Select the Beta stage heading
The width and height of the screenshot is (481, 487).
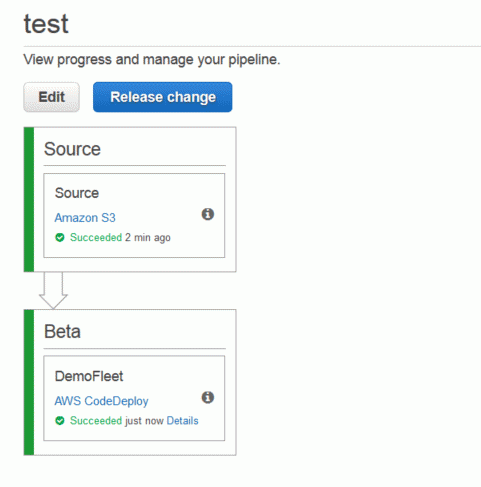pos(62,332)
